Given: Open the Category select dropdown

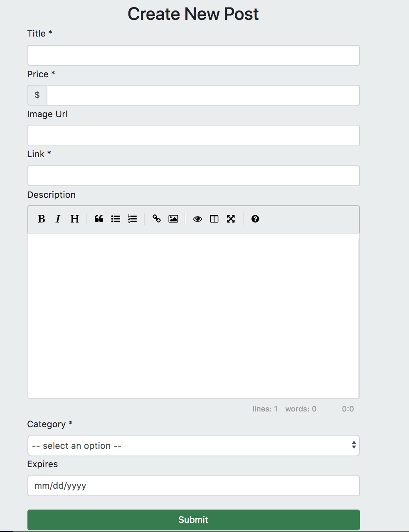Looking at the screenshot, I should tap(193, 446).
